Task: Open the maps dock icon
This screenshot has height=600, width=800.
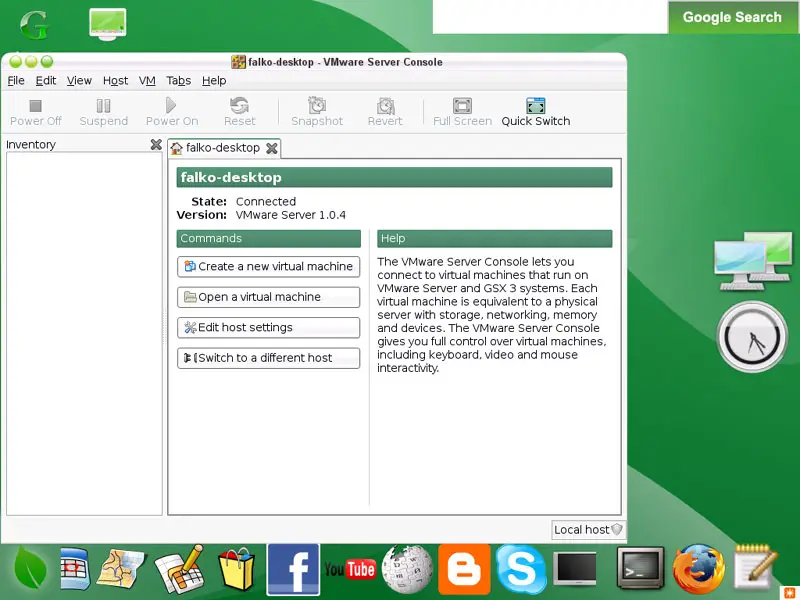Action: [121, 569]
